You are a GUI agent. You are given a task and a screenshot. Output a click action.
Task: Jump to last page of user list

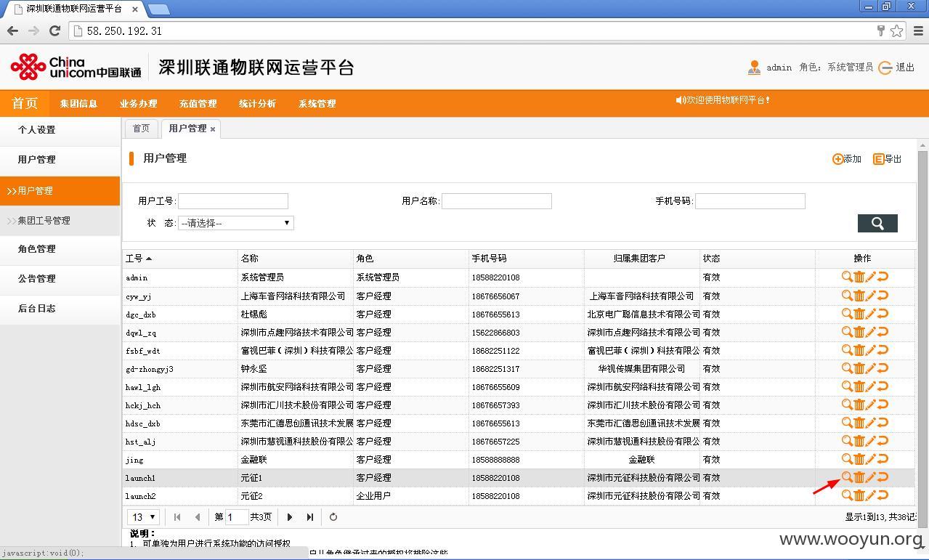[310, 517]
